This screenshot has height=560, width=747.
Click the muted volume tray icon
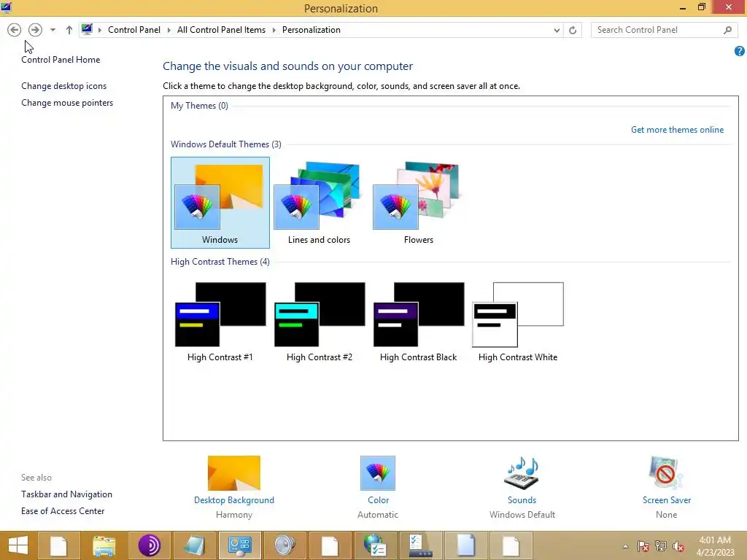tap(678, 546)
